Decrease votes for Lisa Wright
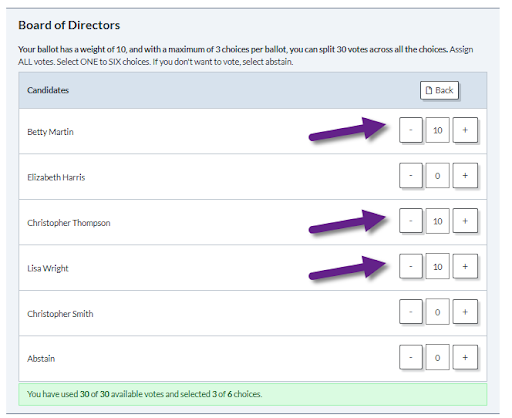Viewport: 512px width, 418px height. [411, 266]
